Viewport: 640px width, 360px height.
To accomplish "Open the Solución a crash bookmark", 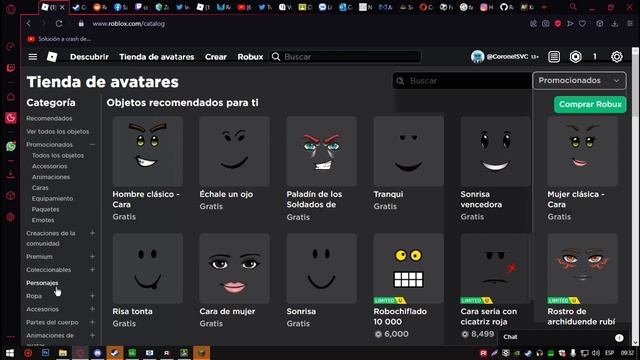I will (60, 39).
